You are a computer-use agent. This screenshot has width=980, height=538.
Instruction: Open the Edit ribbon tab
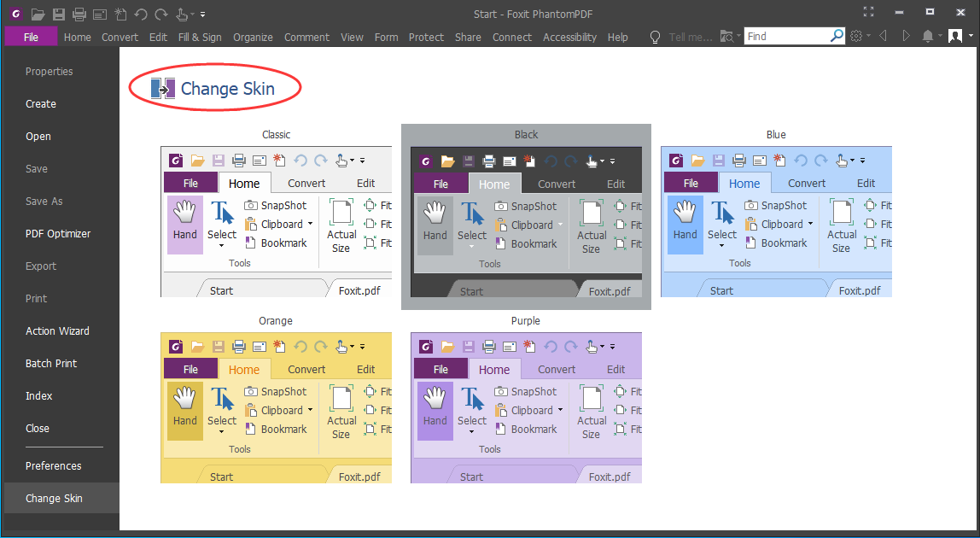(x=158, y=37)
